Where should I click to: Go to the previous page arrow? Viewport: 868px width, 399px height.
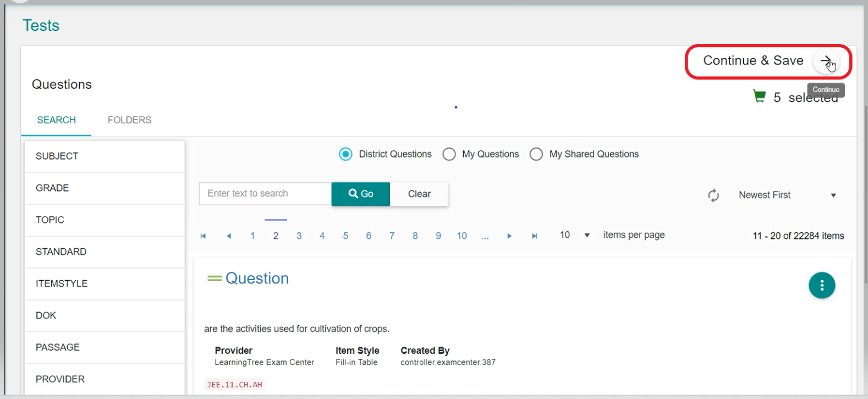229,236
